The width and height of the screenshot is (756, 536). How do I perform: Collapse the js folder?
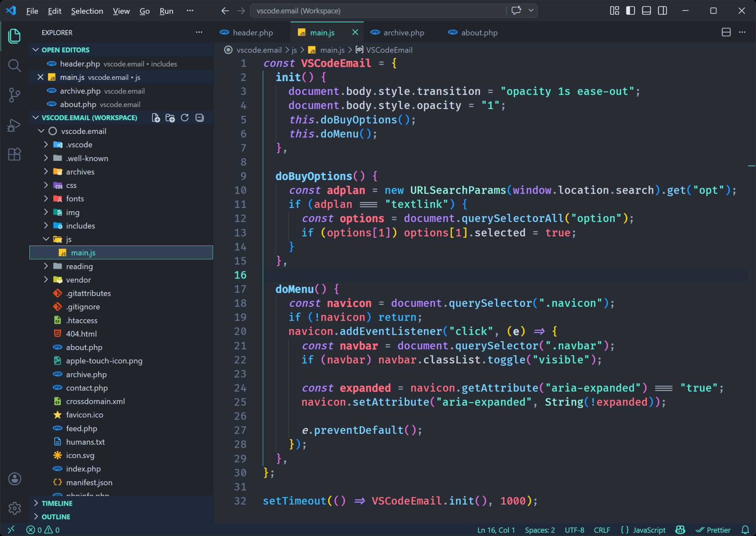pos(46,239)
